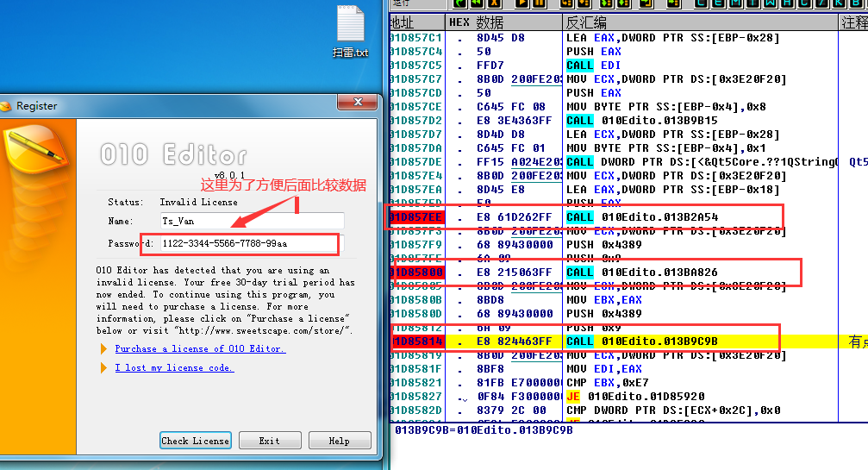Select breakpoint address 01D857EE
The width and height of the screenshot is (868, 470).
416,217
